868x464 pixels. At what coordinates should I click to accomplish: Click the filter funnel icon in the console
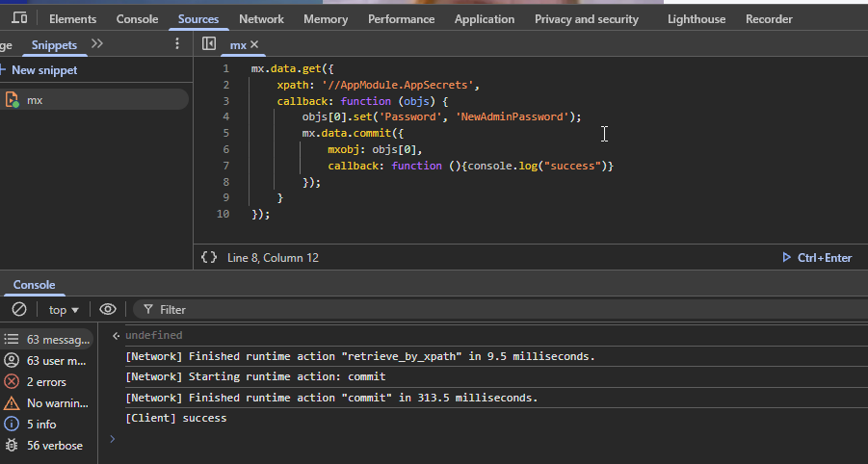(147, 309)
